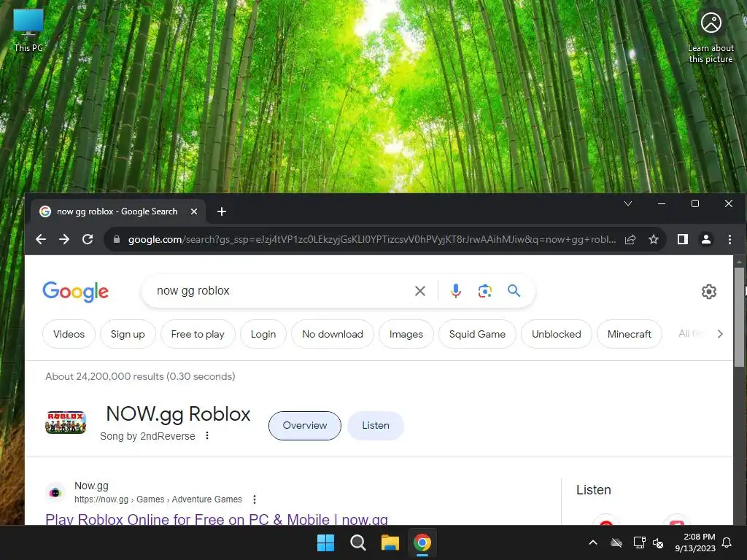This screenshot has height=560, width=747.
Task: Share this page from the address bar
Action: (630, 239)
